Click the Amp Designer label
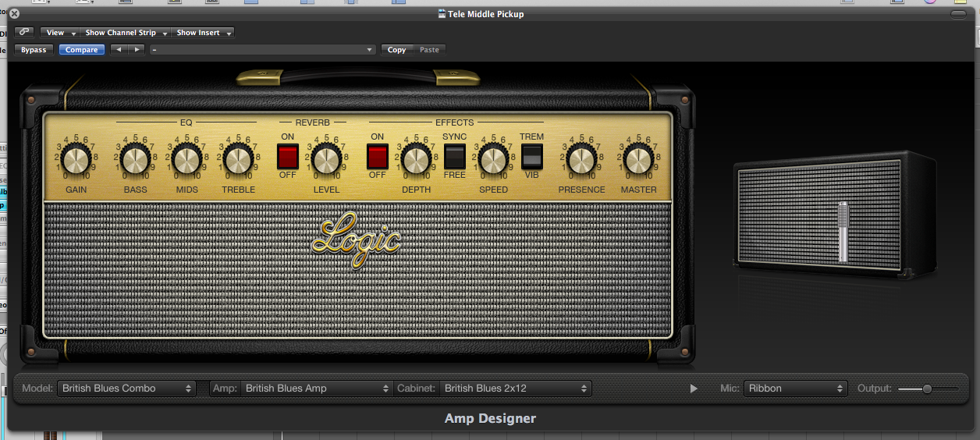The height and width of the screenshot is (440, 980). pos(490,419)
